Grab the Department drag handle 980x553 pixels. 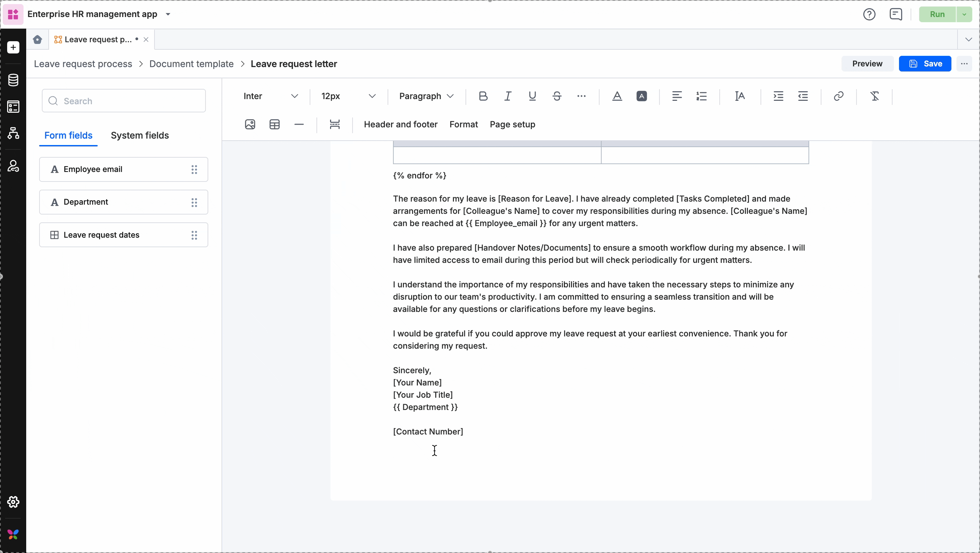(x=194, y=202)
